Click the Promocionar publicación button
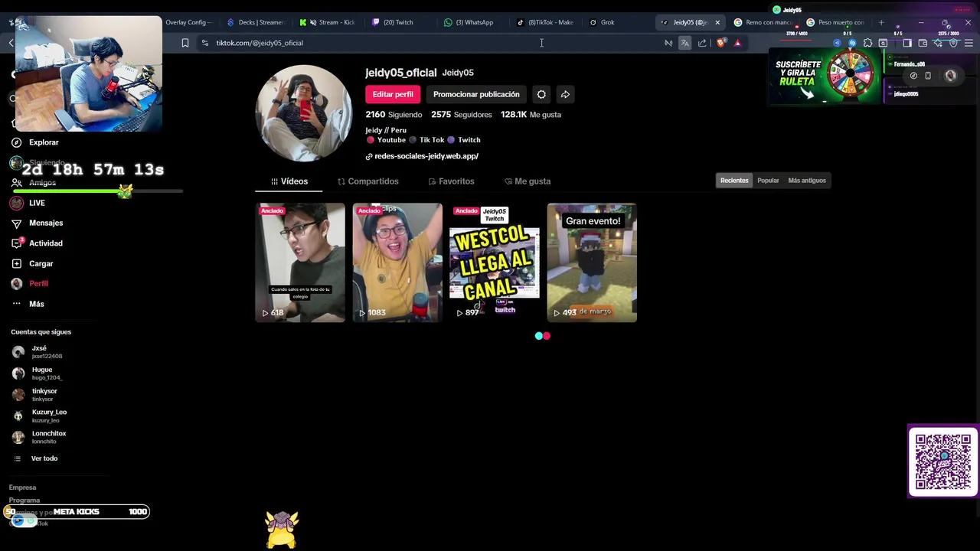This screenshot has height=551, width=980. [x=476, y=94]
